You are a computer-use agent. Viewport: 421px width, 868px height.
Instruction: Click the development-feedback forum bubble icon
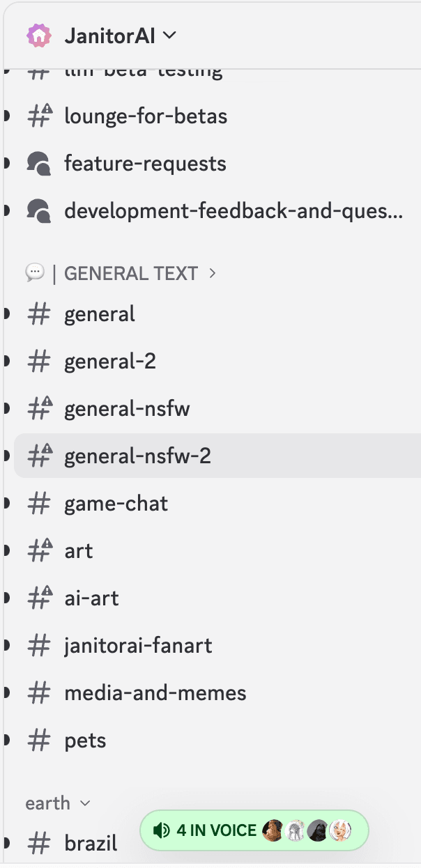(39, 211)
